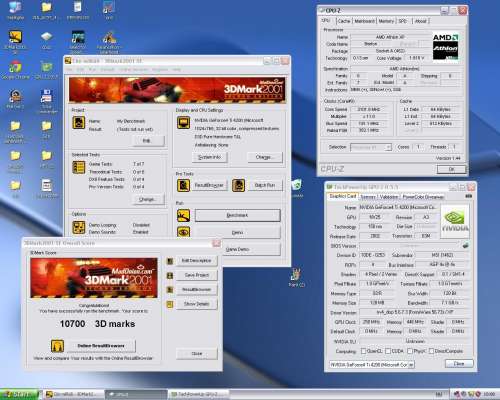Image resolution: width=500 pixels, height=400 pixels.
Task: Click the System Info button
Action: pos(210,157)
